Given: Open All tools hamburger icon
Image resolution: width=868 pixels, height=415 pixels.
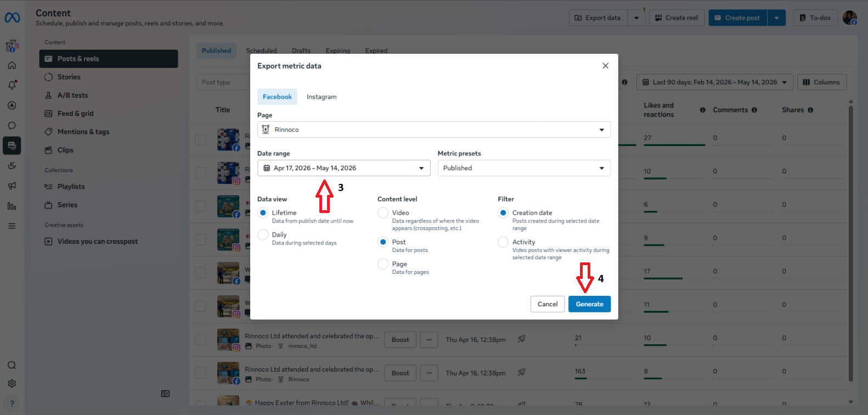Looking at the screenshot, I should click(12, 226).
